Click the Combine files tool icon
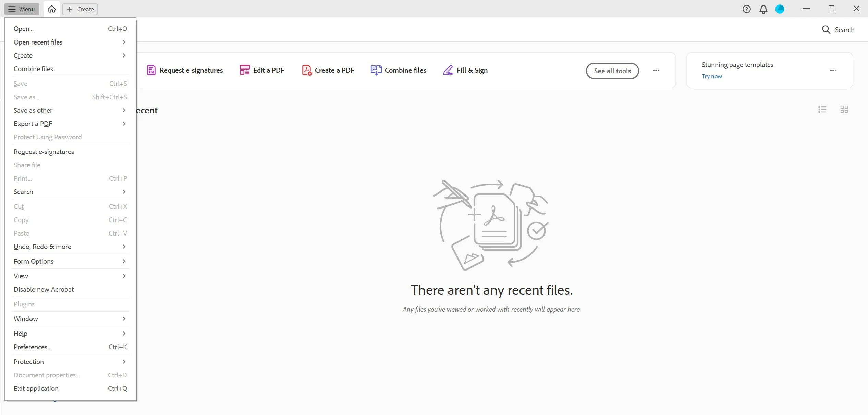Image resolution: width=868 pixels, height=415 pixels. point(376,70)
